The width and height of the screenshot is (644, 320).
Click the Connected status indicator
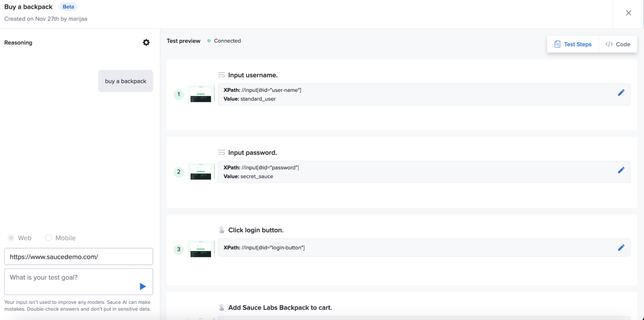224,41
